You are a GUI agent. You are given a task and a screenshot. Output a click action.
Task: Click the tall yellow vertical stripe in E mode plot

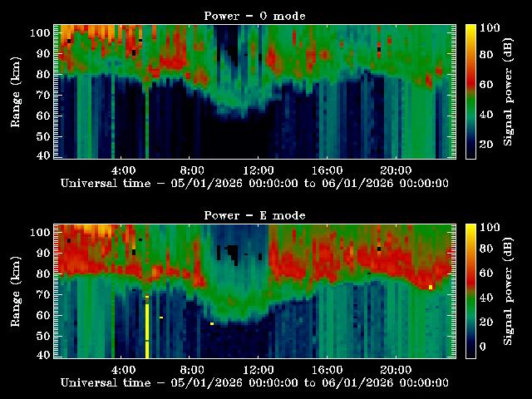147,328
